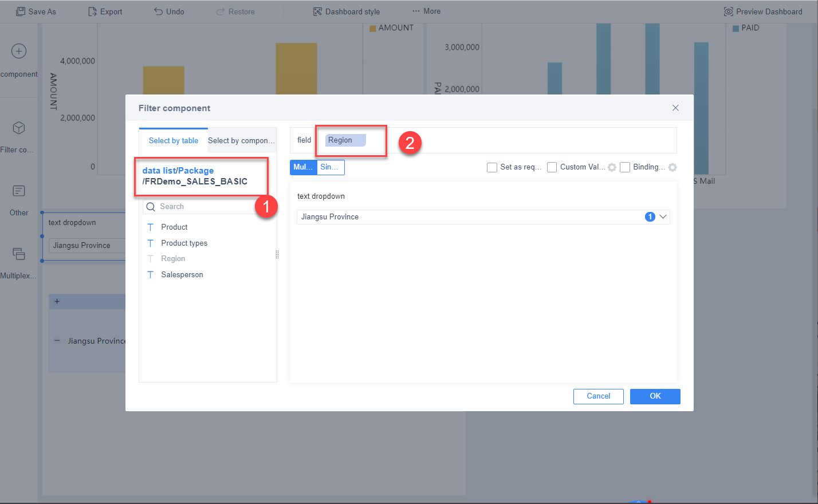This screenshot has width=818, height=504.
Task: Click the Other component icon
Action: 19,191
